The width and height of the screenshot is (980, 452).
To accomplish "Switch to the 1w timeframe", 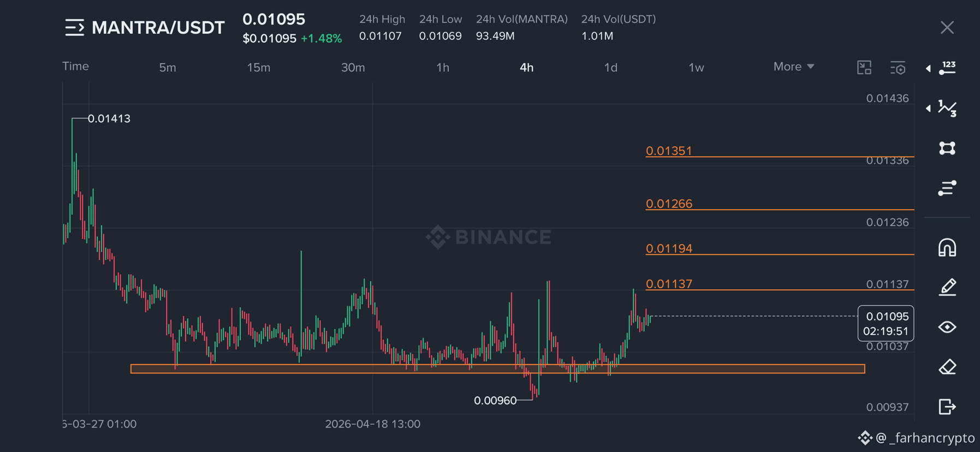I will tap(696, 68).
